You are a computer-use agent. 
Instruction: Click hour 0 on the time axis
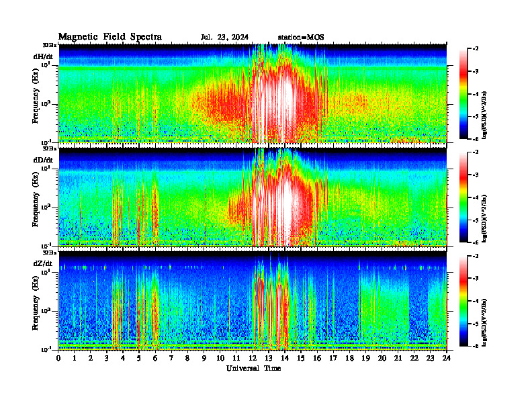click(58, 358)
